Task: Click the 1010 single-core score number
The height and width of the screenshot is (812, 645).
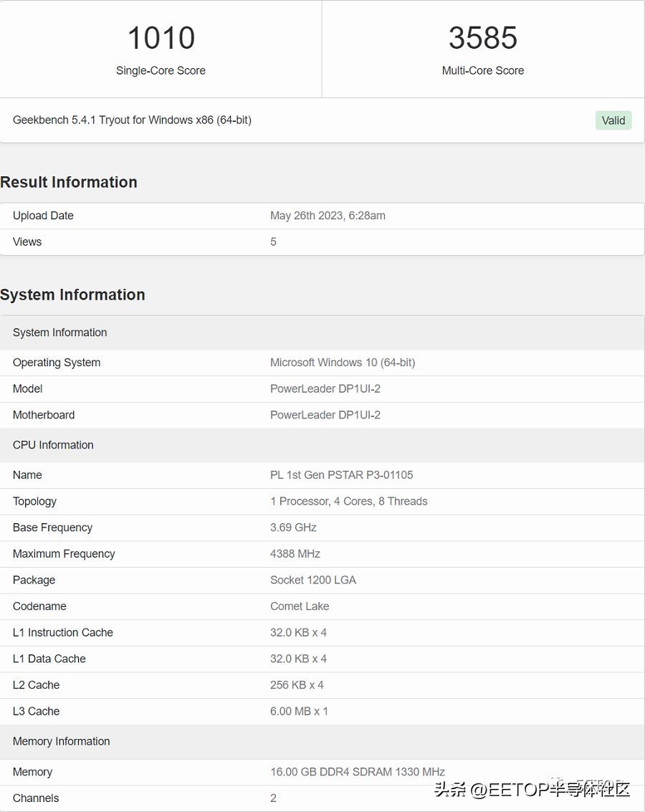Action: (x=161, y=38)
